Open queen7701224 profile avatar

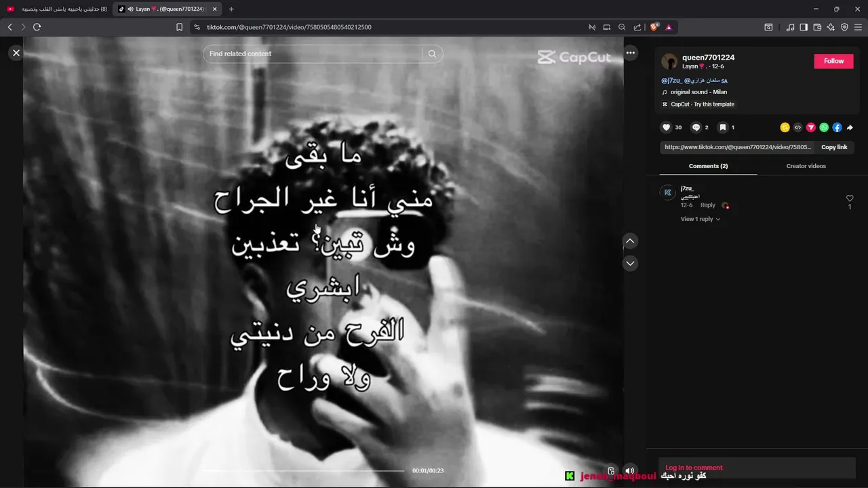(x=669, y=62)
